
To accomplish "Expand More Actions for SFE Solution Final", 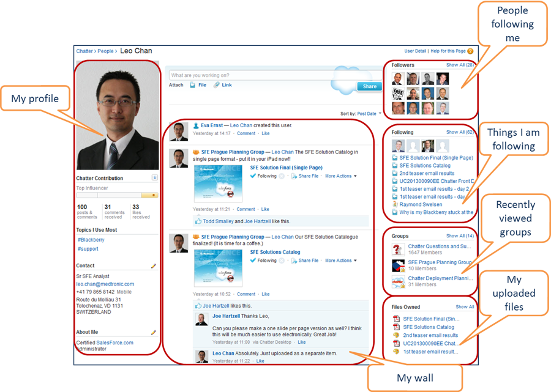I will (340, 176).
